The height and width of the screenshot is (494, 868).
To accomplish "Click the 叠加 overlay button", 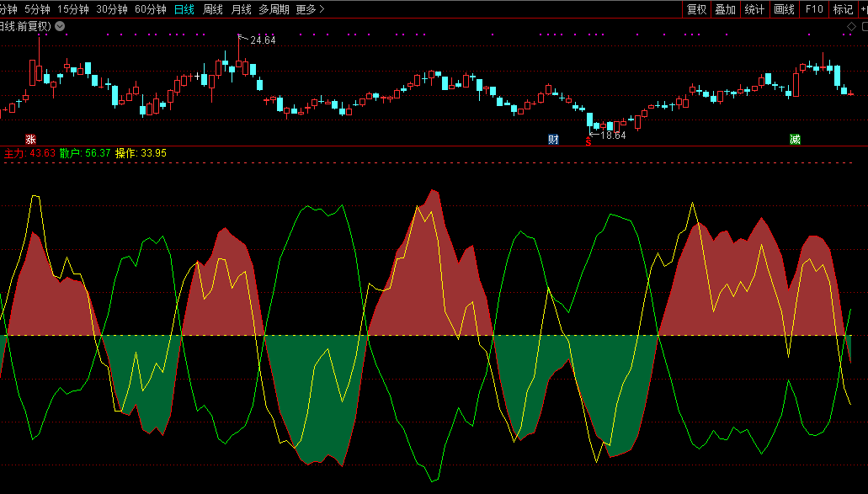I will [725, 9].
